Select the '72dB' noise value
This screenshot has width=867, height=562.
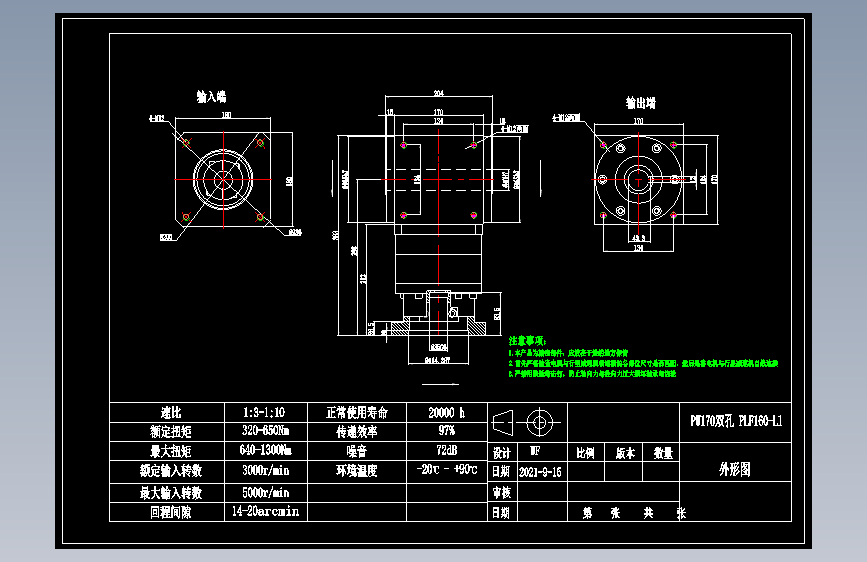pos(447,450)
